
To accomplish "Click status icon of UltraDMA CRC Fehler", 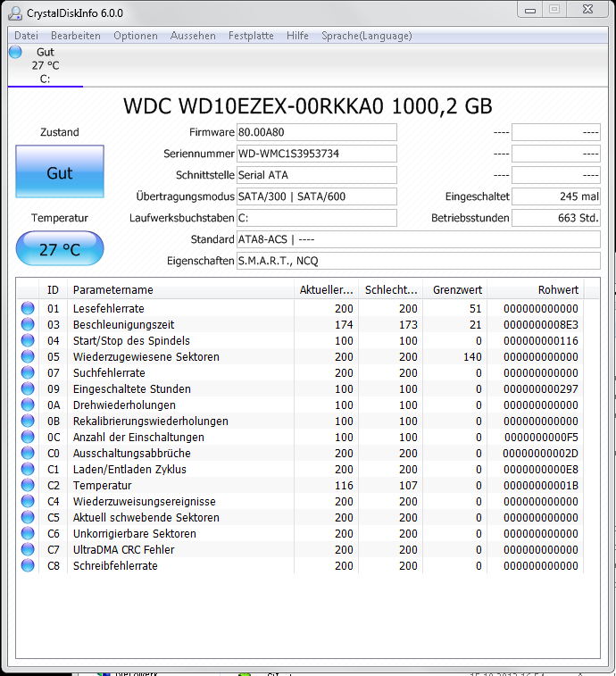I will pyautogui.click(x=28, y=549).
